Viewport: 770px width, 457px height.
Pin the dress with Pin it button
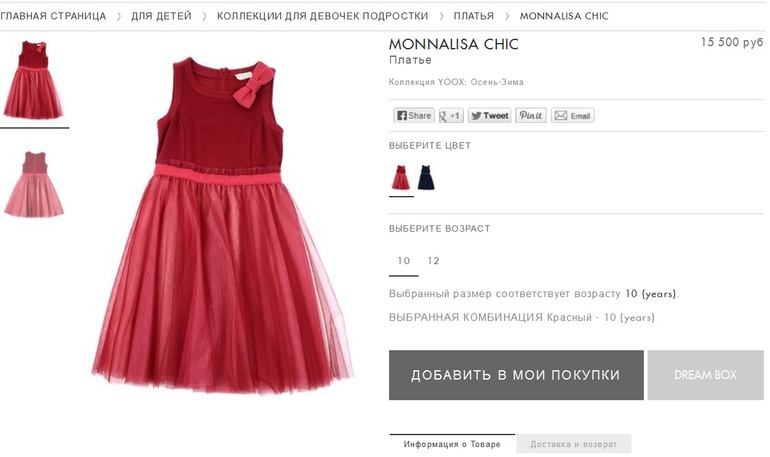click(530, 115)
